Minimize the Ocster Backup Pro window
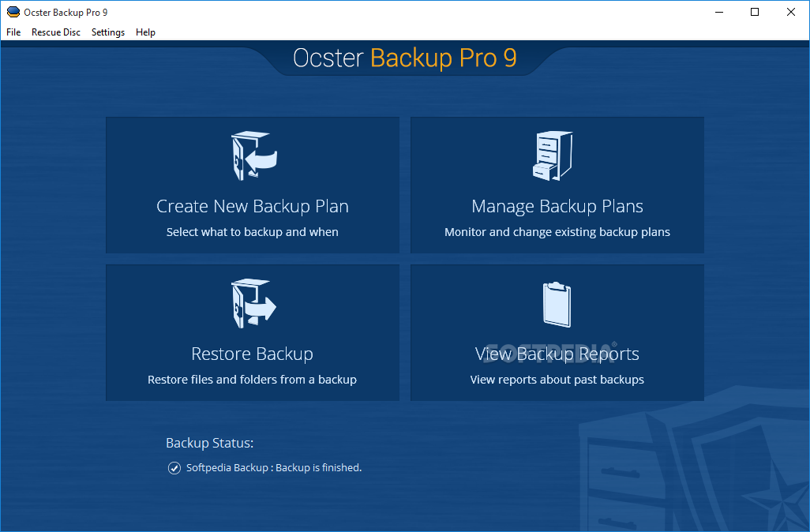 point(718,12)
